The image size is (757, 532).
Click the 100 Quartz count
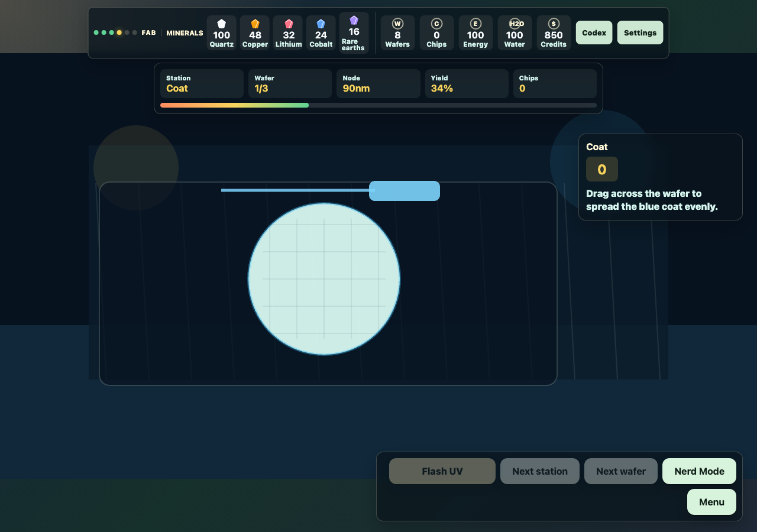[222, 35]
